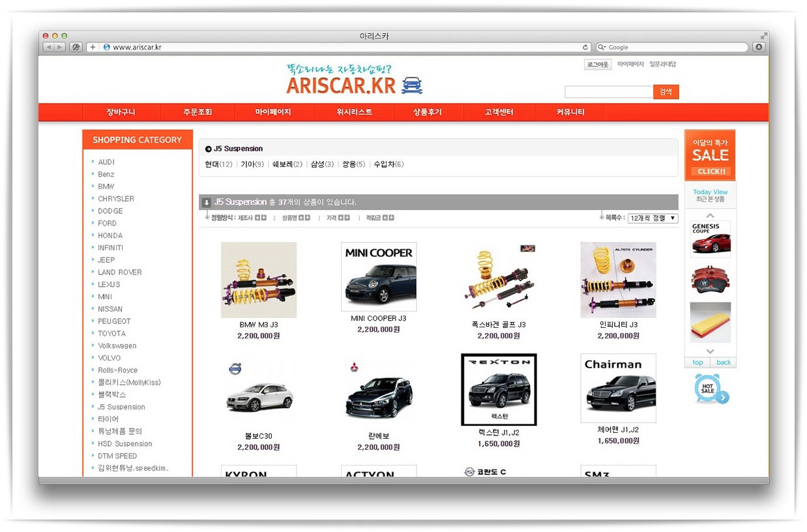
Task: Filter by 삼성(3) subcategory
Action: 322,164
